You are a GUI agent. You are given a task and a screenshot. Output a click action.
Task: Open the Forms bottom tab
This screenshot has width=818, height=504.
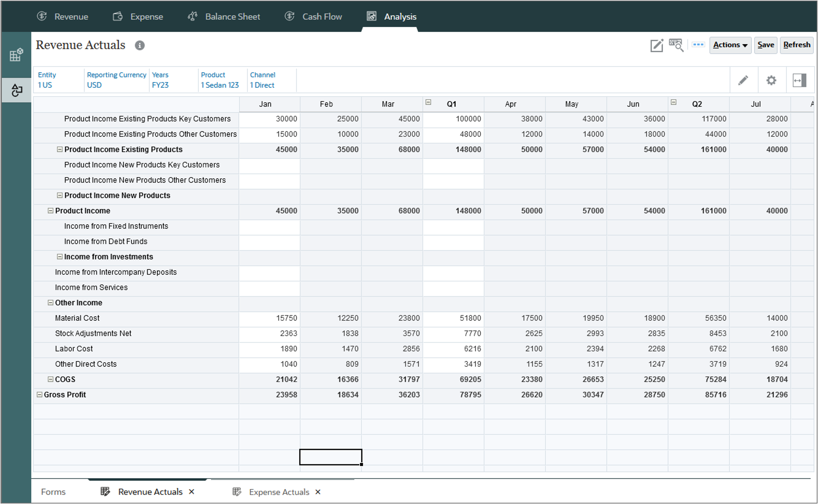[x=53, y=492]
